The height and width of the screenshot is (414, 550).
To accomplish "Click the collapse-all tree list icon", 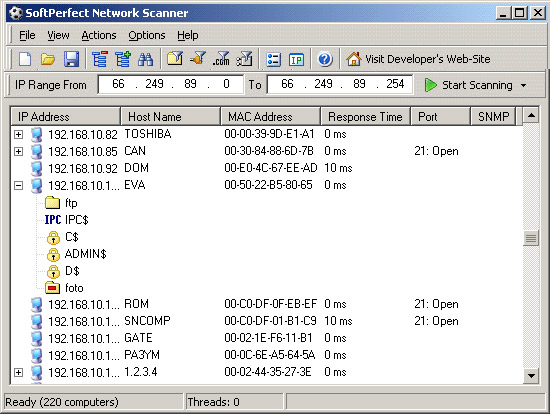I will (100, 59).
